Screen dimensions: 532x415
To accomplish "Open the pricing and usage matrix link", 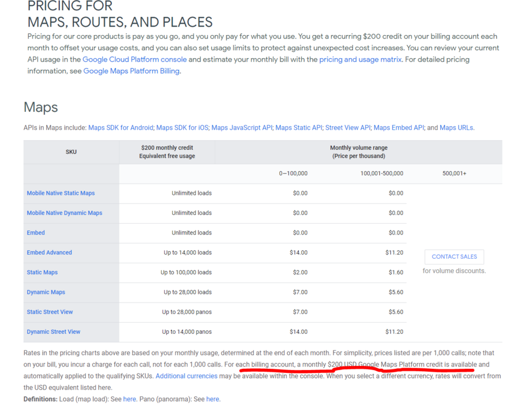I will pyautogui.click(x=360, y=59).
